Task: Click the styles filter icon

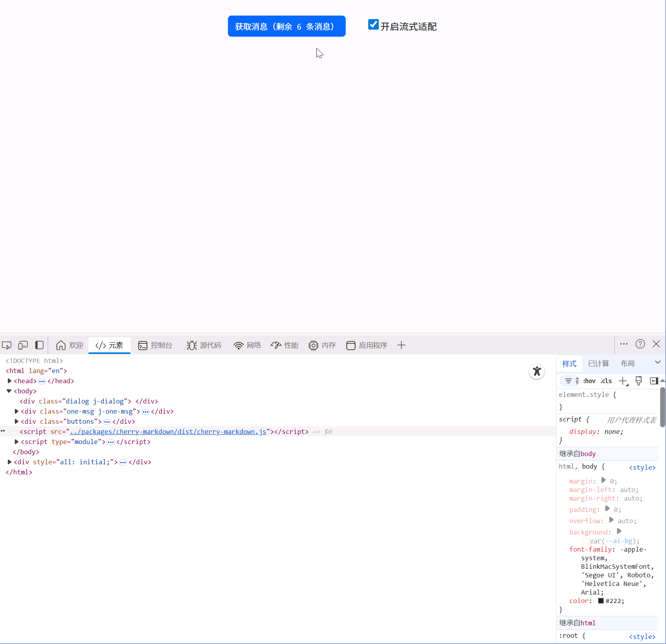Action: click(x=569, y=381)
